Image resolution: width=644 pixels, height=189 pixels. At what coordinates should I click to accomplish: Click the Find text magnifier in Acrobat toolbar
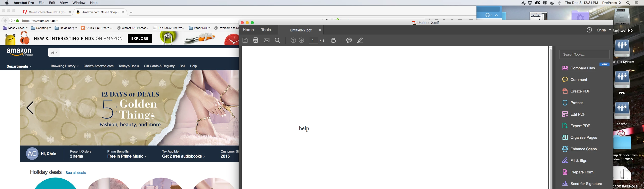[x=277, y=40]
